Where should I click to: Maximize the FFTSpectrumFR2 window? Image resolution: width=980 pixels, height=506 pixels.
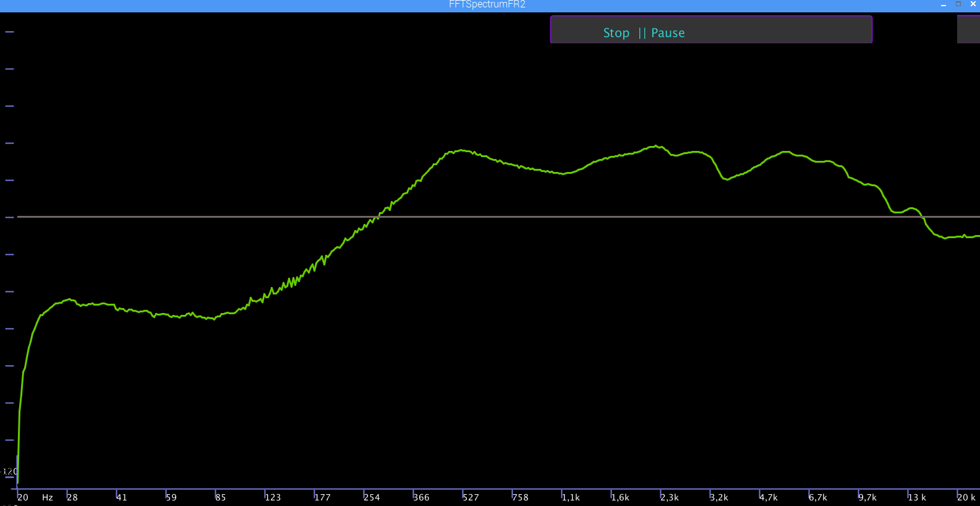[958, 4]
